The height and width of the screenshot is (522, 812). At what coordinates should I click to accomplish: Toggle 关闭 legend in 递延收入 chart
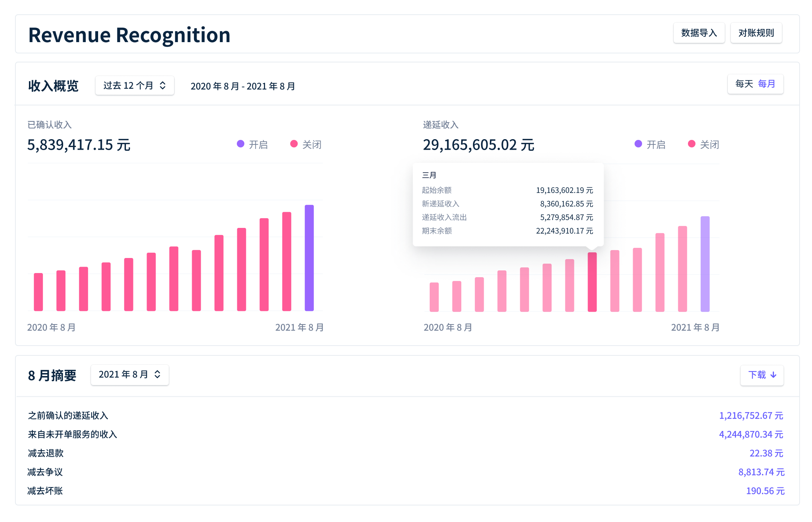[703, 144]
